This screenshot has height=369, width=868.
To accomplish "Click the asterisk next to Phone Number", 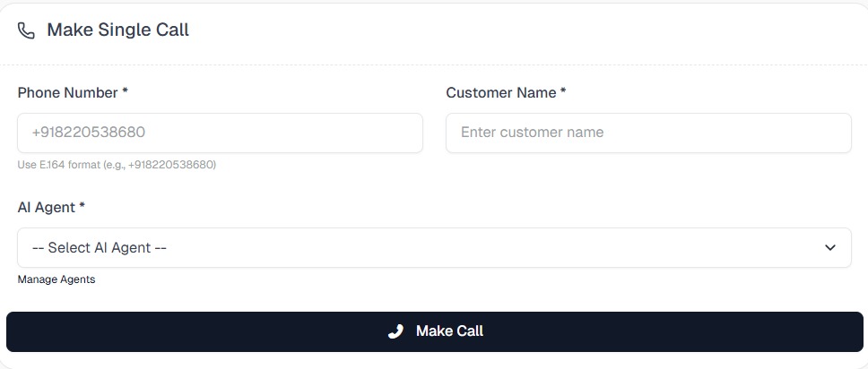I will [x=126, y=92].
